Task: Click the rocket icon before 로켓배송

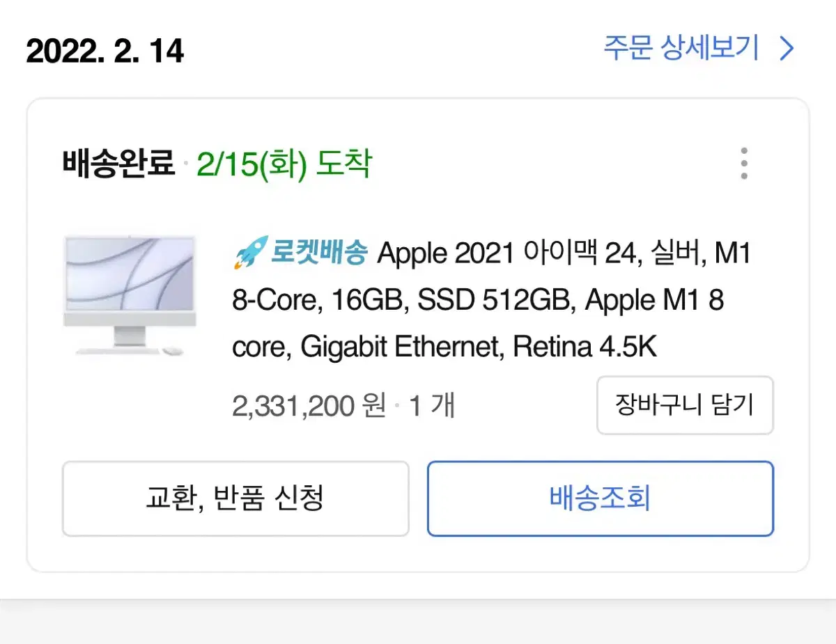Action: click(250, 253)
